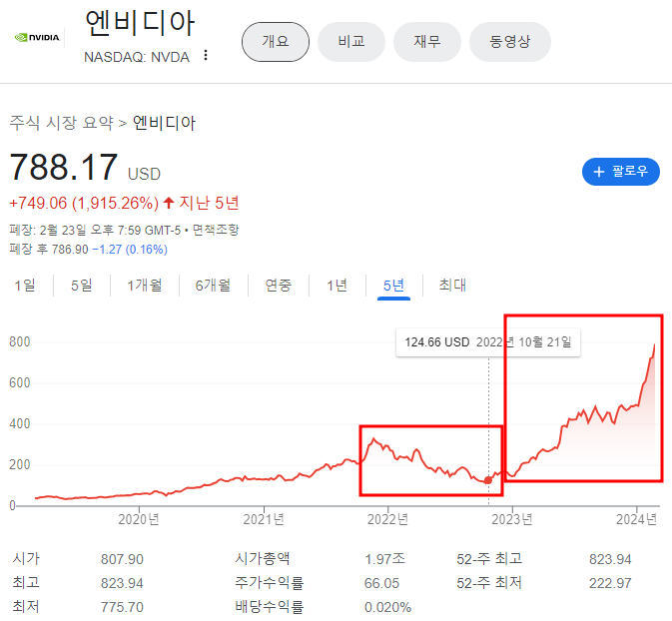Click the 788.17 stock price
This screenshot has width=672, height=621.
tap(64, 167)
